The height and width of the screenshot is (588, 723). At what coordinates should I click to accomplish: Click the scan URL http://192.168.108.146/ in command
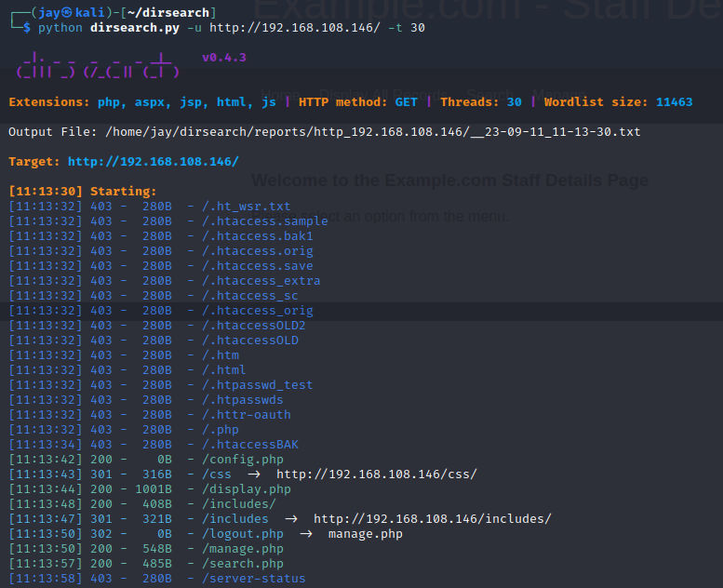[295, 28]
